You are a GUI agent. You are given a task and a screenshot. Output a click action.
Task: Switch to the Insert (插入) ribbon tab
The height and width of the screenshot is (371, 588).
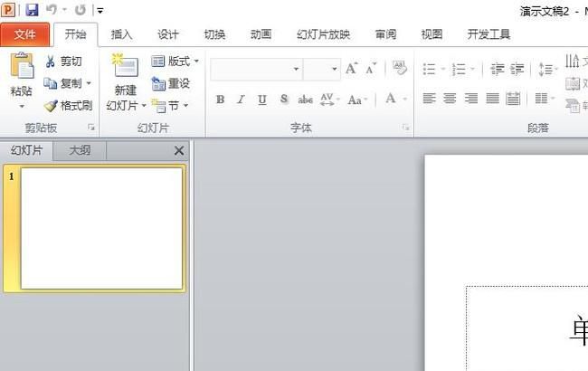pyautogui.click(x=121, y=34)
